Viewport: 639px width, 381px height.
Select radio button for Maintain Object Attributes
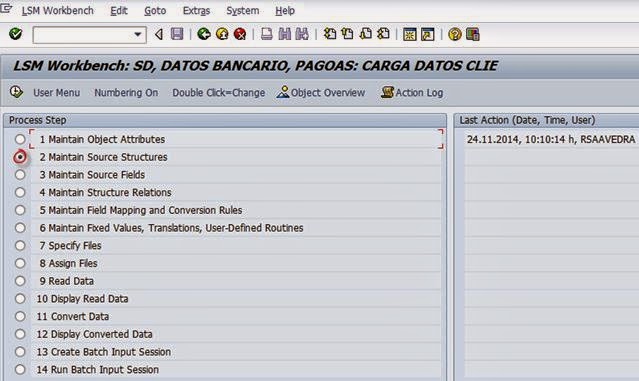20,139
